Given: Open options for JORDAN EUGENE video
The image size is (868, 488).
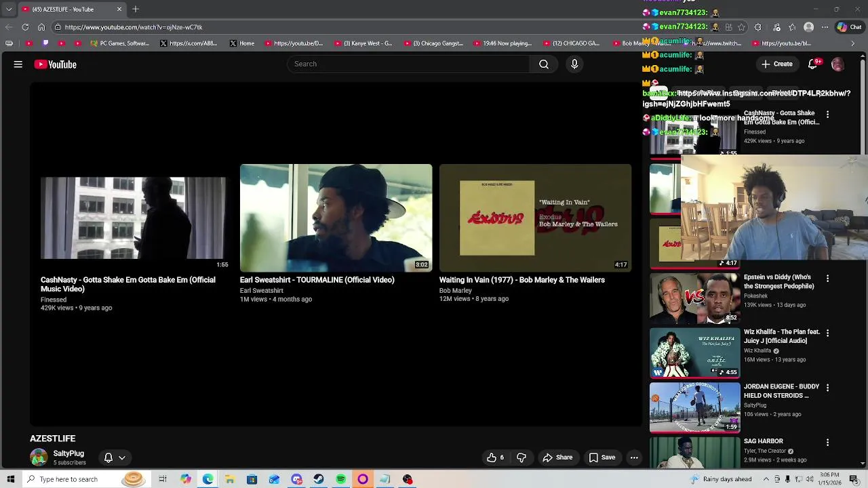Looking at the screenshot, I should coord(827,388).
